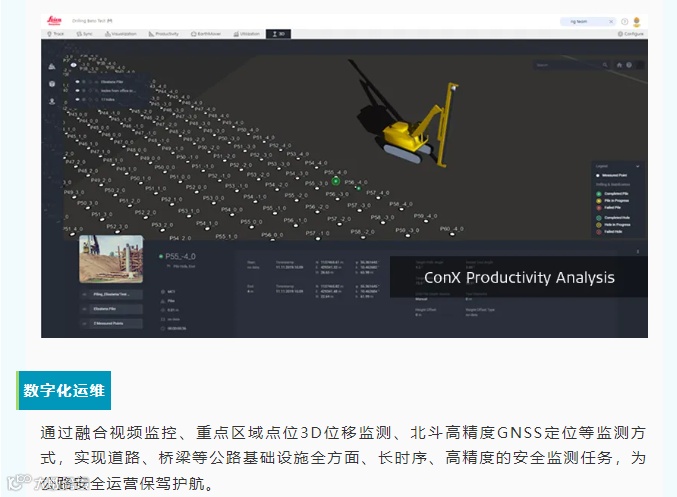Click the Drilling Beta Test project name

89,21
